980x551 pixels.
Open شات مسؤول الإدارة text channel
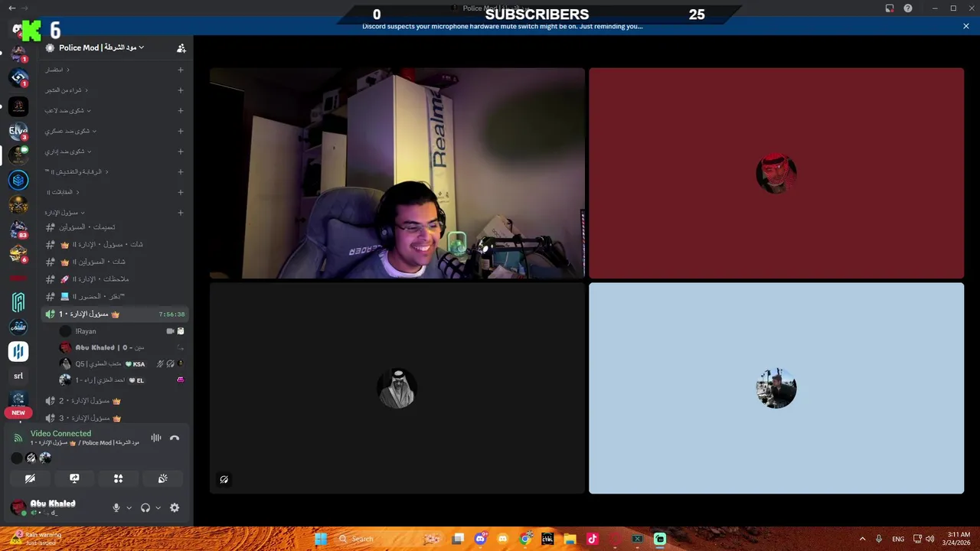115,245
